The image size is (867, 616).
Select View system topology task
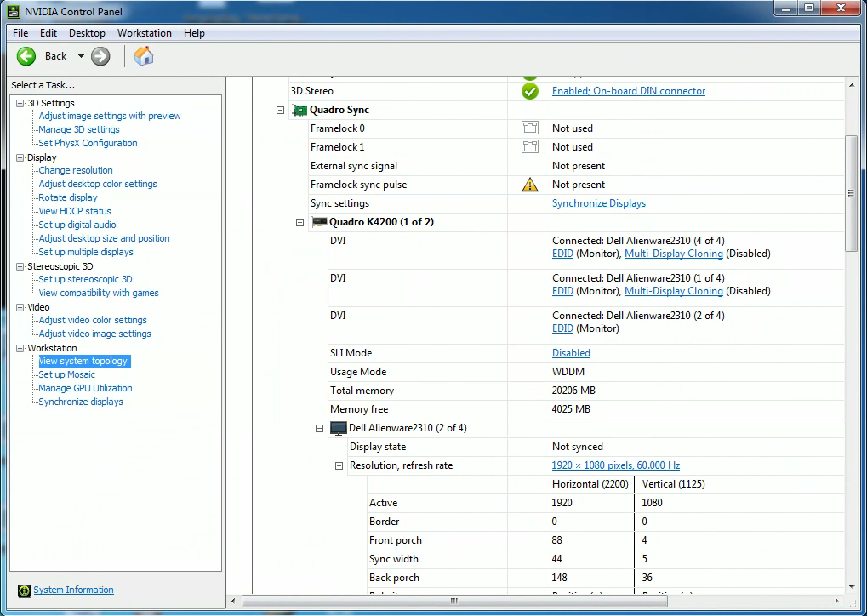tap(83, 361)
